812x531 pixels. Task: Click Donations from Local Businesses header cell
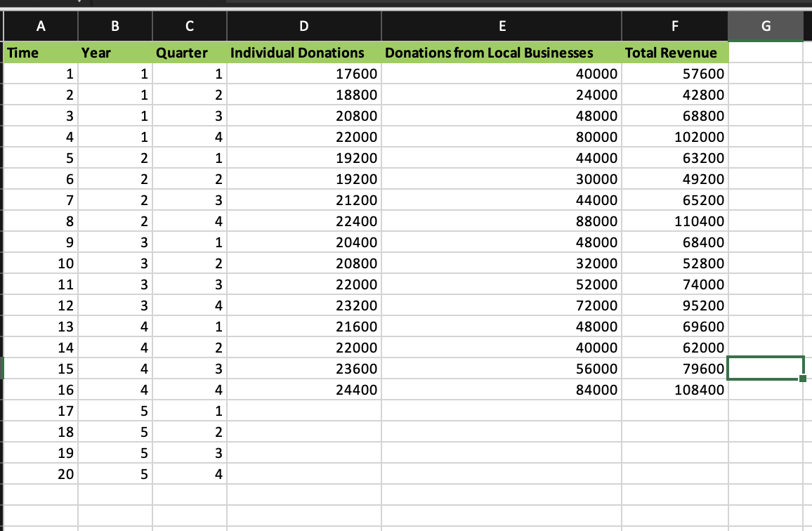click(x=502, y=52)
